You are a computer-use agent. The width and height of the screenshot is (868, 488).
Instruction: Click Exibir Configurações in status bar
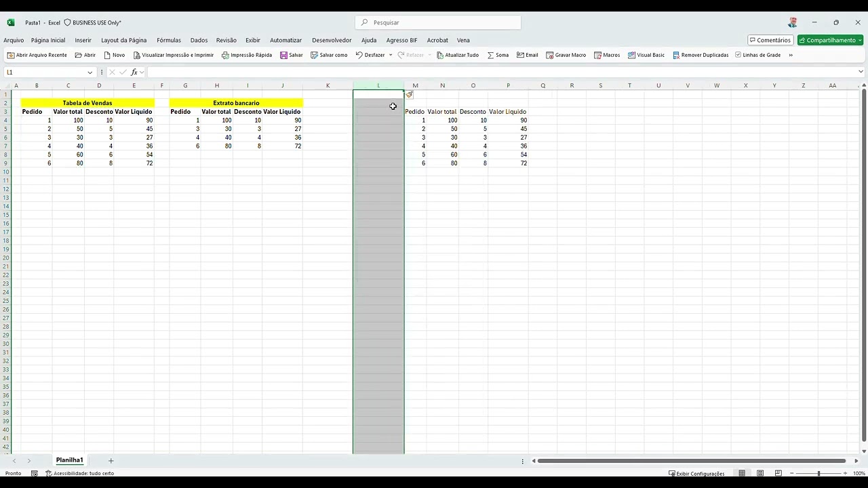click(x=696, y=473)
